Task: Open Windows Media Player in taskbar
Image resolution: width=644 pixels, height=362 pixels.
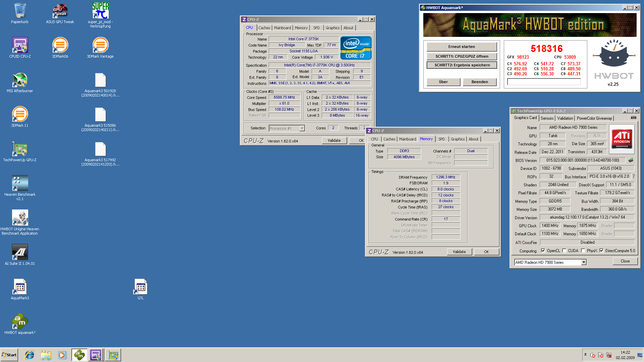Action: click(62, 355)
